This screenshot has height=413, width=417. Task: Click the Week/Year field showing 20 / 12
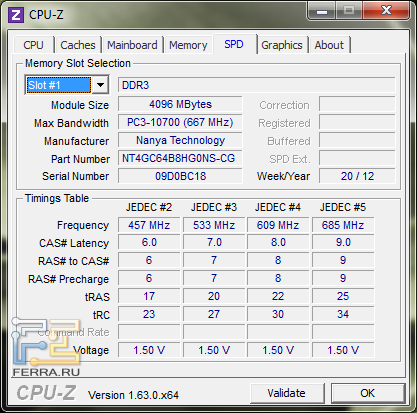(x=357, y=176)
